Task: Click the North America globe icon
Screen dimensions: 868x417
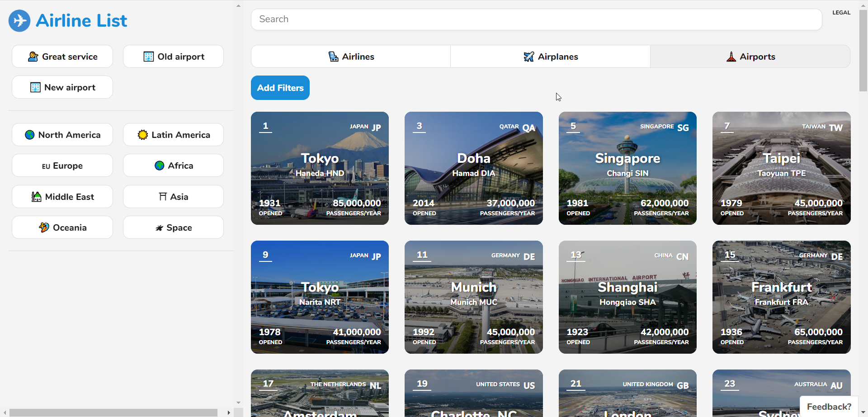Action: click(x=30, y=135)
